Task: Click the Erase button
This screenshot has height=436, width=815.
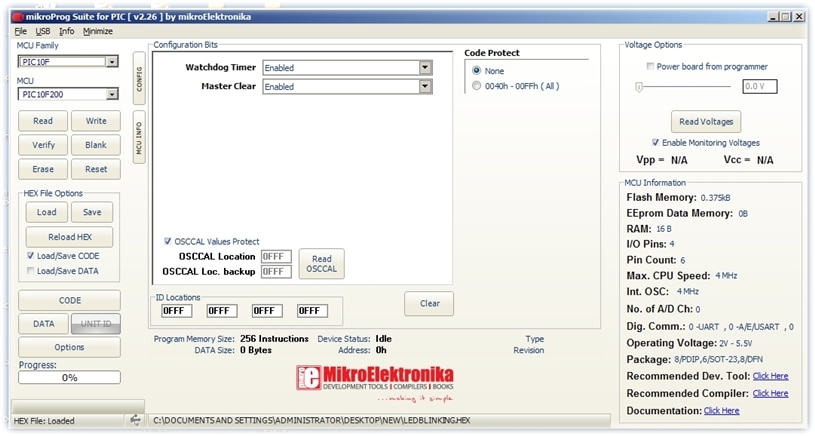Action: (43, 169)
